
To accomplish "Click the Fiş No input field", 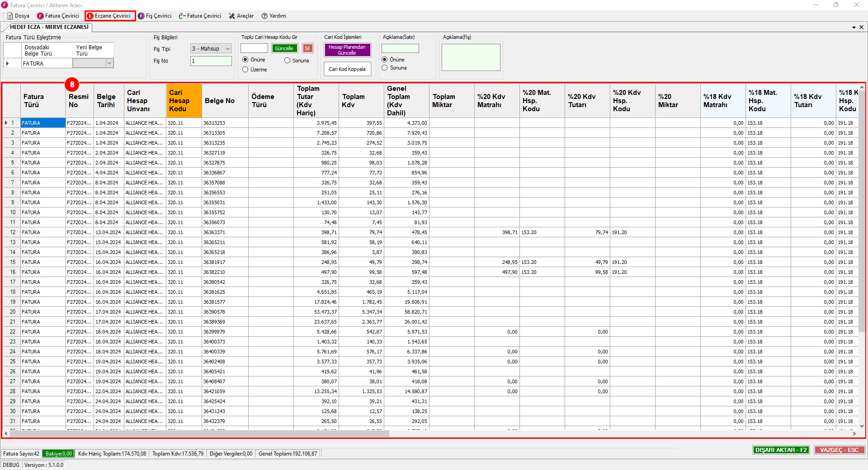I will point(211,61).
